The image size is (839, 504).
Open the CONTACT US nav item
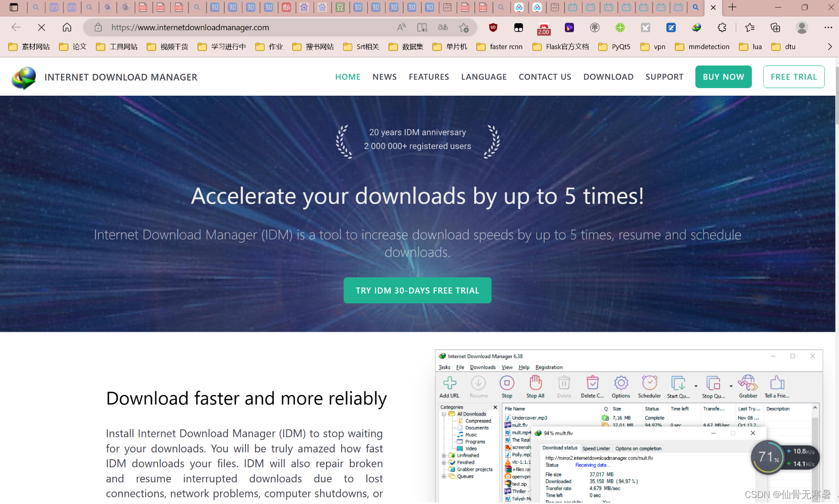tap(545, 77)
